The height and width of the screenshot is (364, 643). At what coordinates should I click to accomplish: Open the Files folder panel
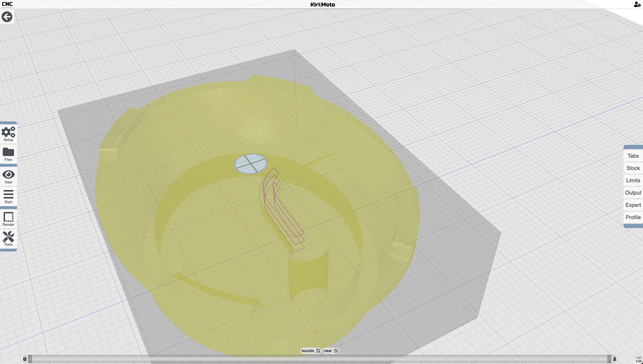click(x=8, y=154)
